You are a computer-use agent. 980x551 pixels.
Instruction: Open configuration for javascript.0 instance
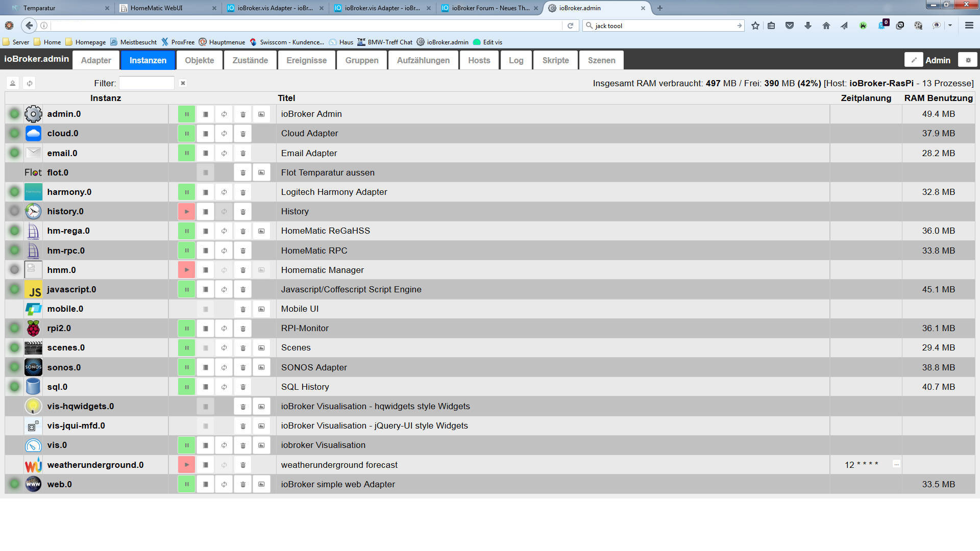point(205,289)
